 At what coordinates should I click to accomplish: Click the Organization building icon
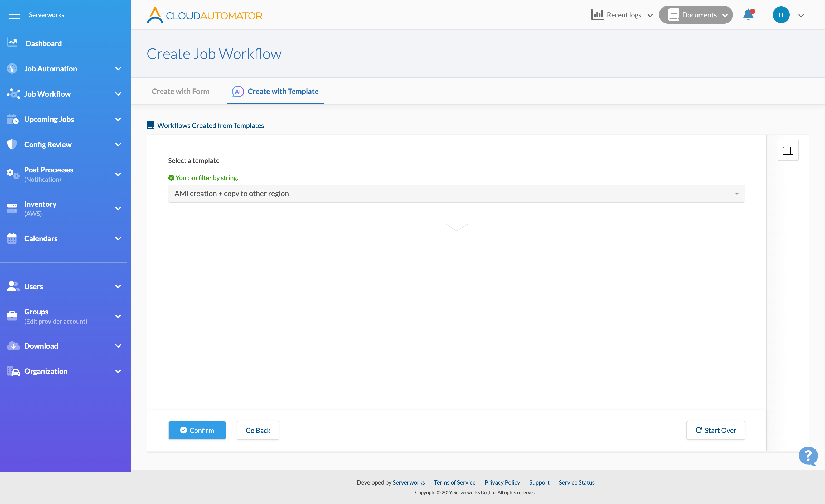click(13, 371)
